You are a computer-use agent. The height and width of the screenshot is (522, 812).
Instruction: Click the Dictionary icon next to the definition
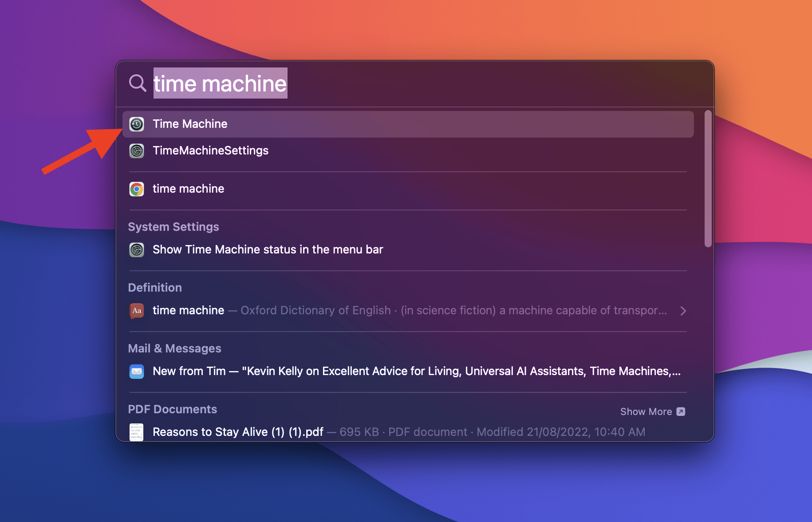137,311
